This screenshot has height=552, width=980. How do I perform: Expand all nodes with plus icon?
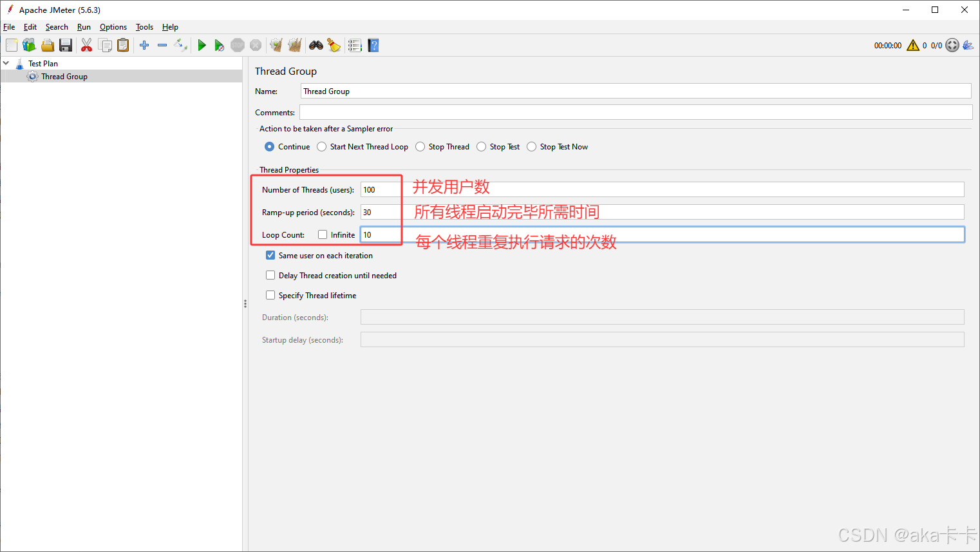[x=144, y=45]
